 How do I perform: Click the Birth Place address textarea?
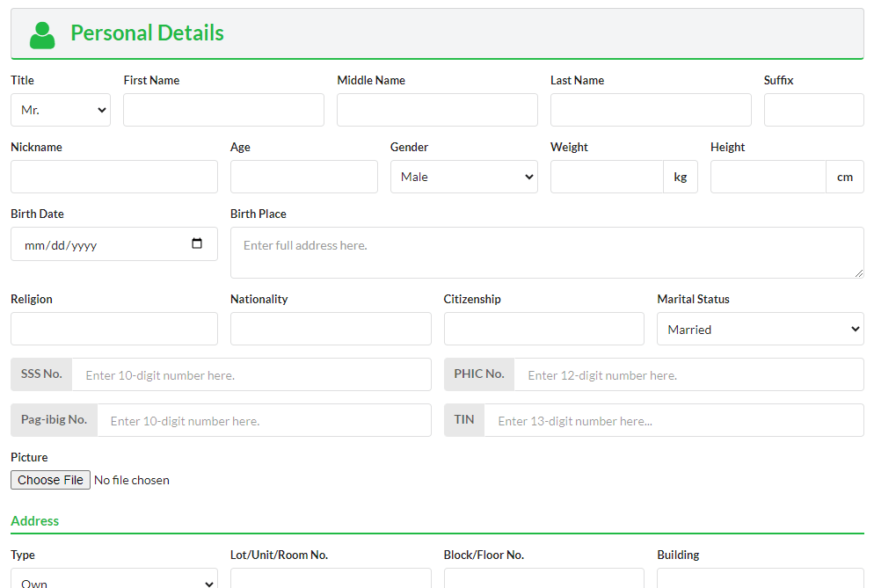pos(547,253)
